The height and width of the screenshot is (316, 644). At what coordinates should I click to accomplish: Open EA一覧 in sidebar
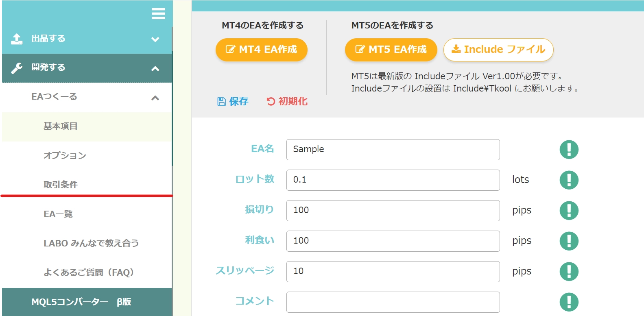click(87, 214)
